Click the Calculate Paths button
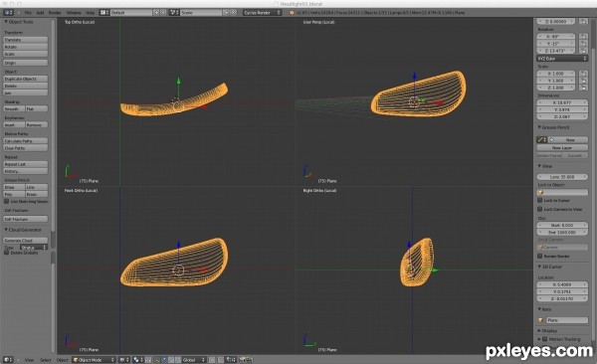 click(26, 141)
